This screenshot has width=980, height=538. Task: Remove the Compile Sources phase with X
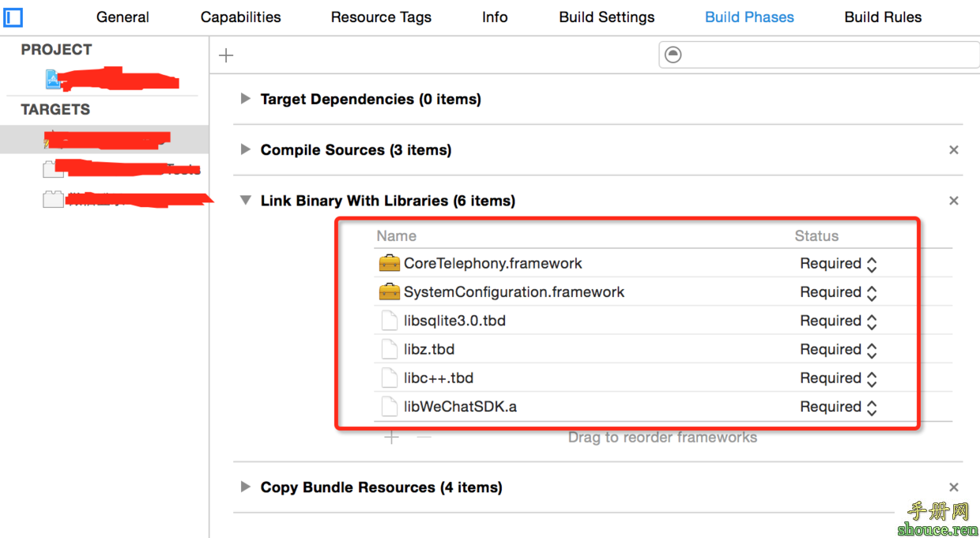pos(953,150)
